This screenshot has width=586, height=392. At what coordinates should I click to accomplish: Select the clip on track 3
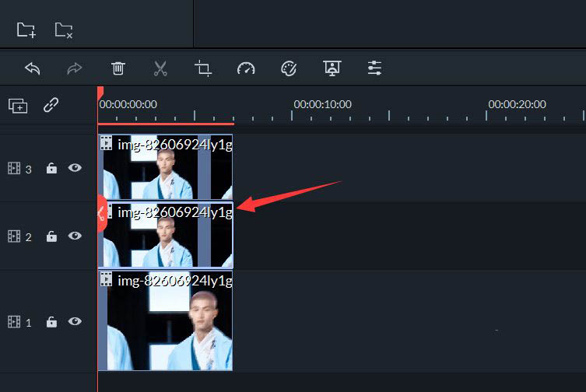pos(165,166)
